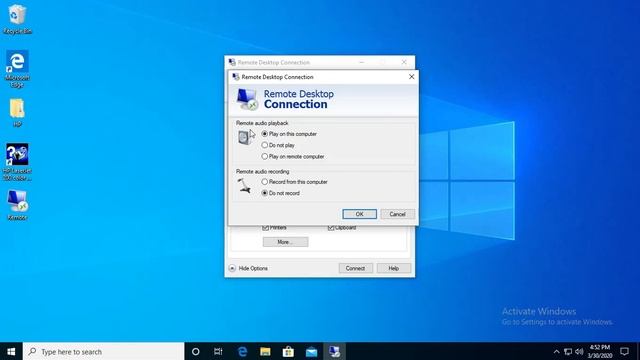640x360 pixels.
Task: Select Play on remote computer
Action: [293, 156]
